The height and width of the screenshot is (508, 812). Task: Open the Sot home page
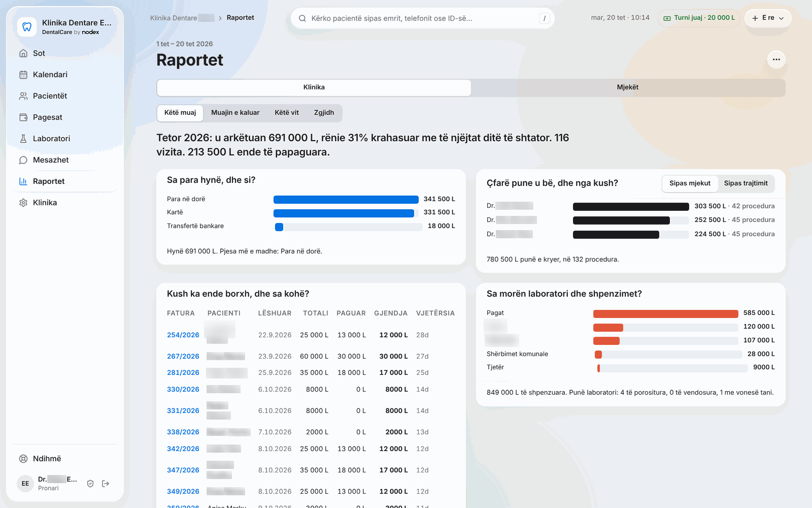(65, 53)
